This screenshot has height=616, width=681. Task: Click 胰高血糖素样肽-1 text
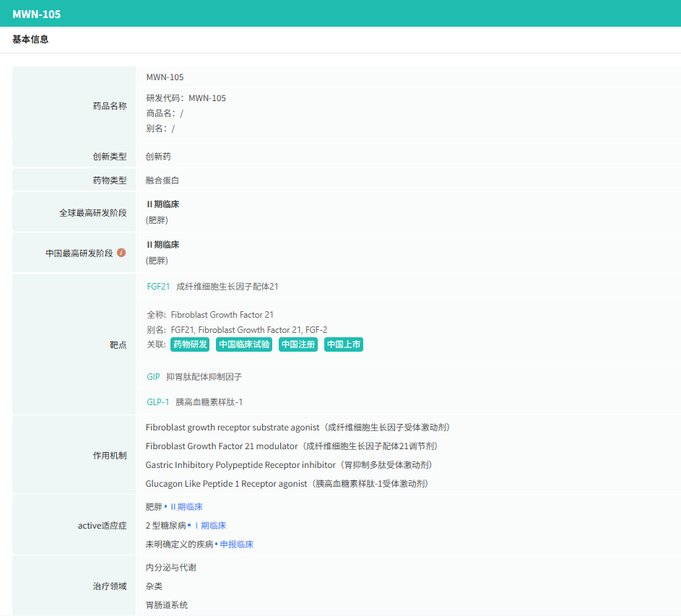(209, 402)
